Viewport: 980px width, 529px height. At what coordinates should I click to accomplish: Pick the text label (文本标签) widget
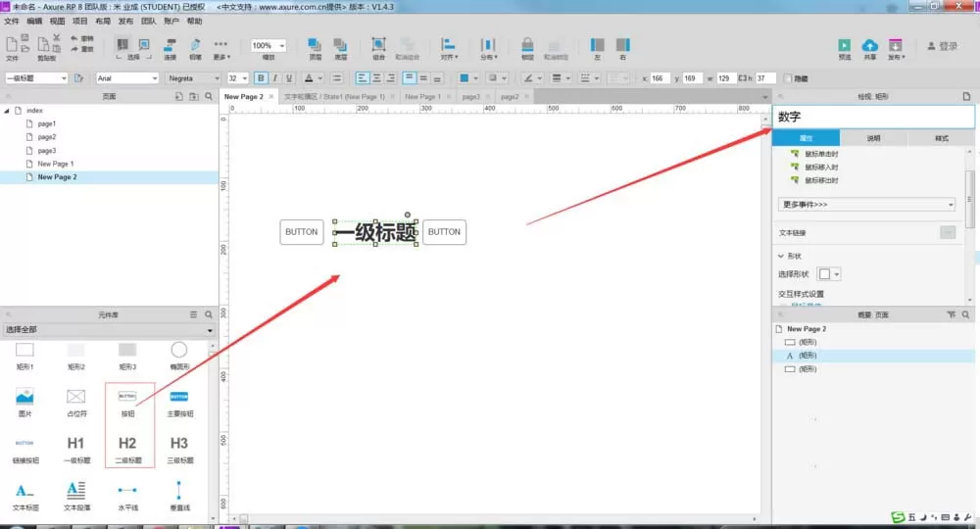pos(25,497)
